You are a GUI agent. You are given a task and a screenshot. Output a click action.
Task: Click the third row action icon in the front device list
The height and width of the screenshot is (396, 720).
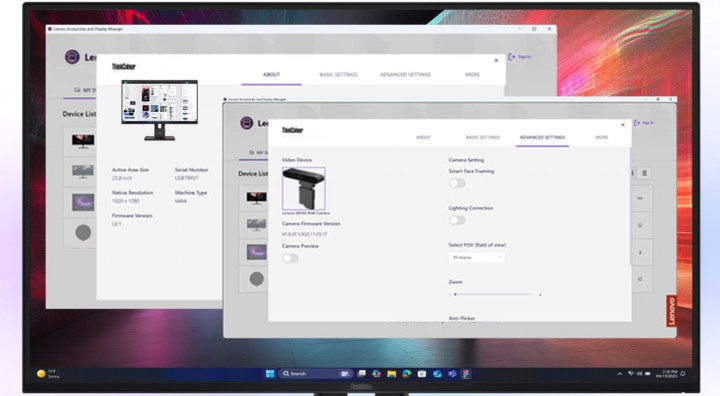[640, 252]
